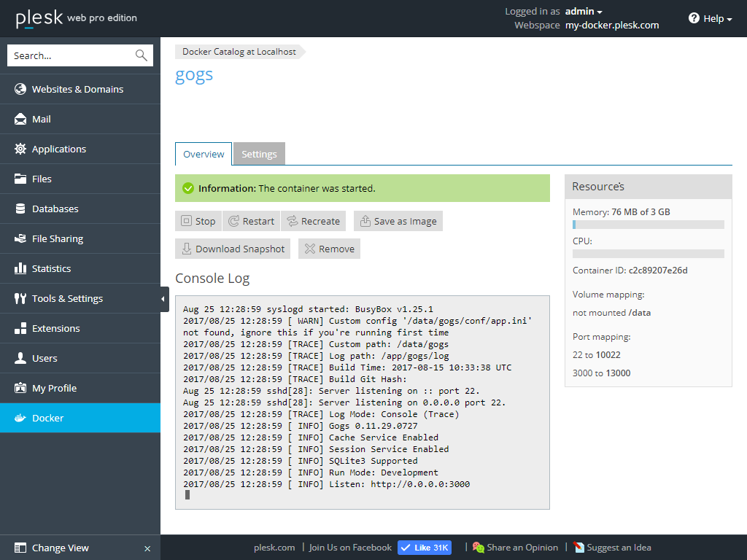
Task: Click the File Sharing icon
Action: 20,238
